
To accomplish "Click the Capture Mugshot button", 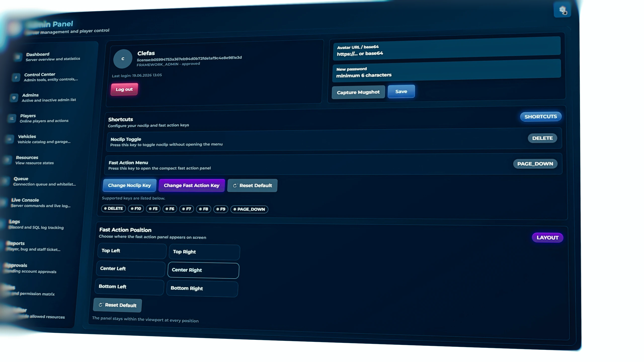I will [x=358, y=92].
